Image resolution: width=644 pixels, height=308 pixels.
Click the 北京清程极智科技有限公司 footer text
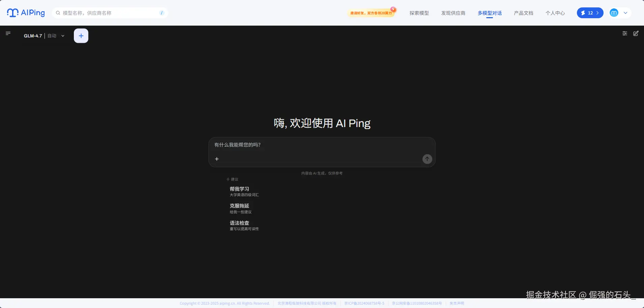coord(307,303)
